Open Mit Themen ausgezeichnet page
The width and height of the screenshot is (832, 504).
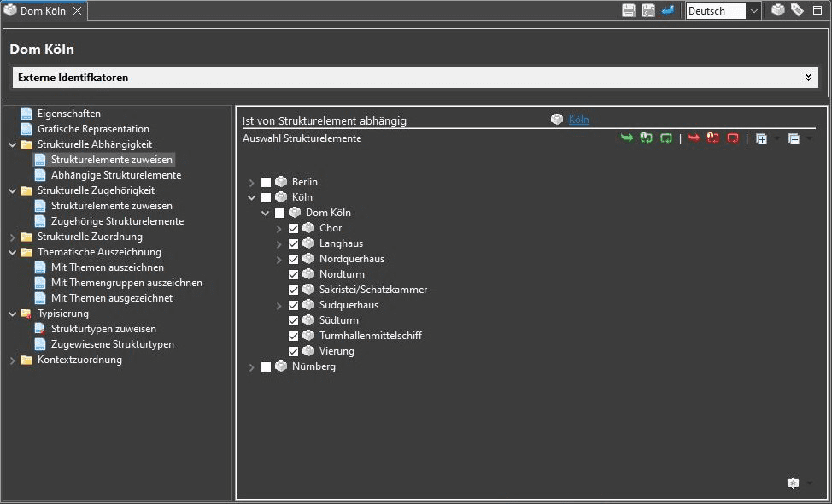click(x=112, y=298)
